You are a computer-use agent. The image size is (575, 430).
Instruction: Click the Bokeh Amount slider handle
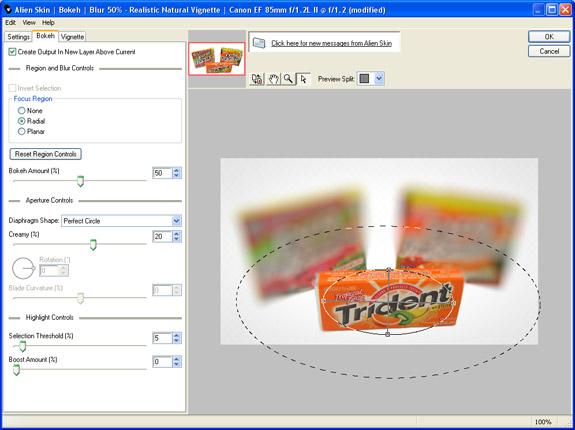tap(80, 181)
